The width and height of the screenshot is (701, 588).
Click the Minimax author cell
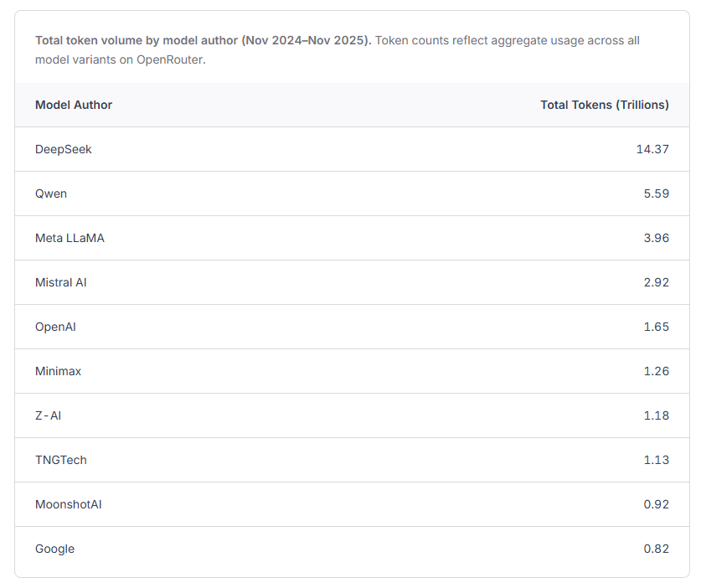[58, 371]
